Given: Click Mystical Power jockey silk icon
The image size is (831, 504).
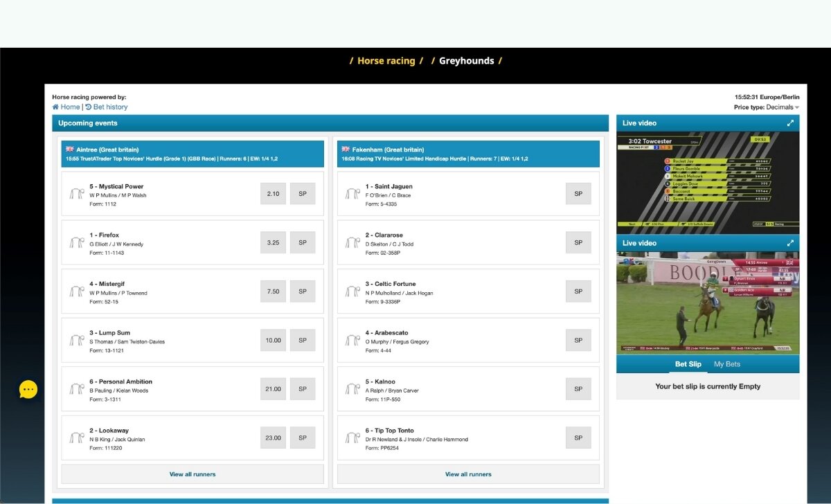Looking at the screenshot, I should coord(77,194).
